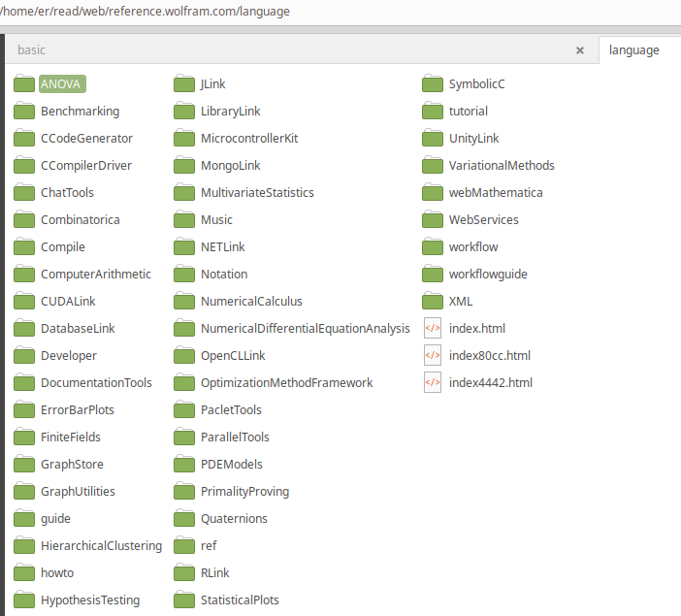Select the StatisticalPlots folder name

[x=240, y=600]
